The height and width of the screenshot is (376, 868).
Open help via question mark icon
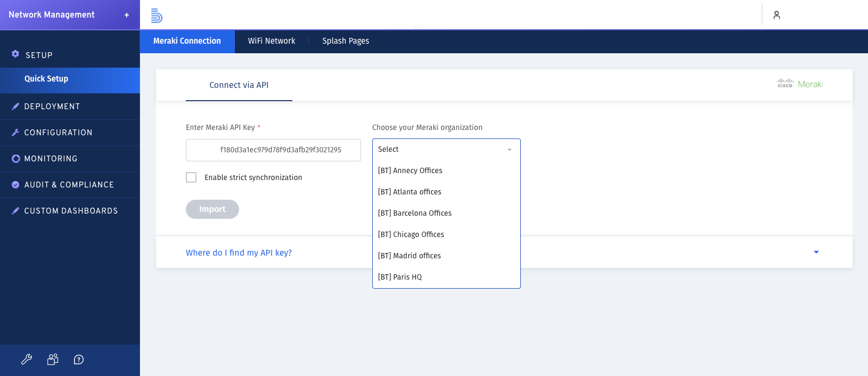tap(79, 359)
